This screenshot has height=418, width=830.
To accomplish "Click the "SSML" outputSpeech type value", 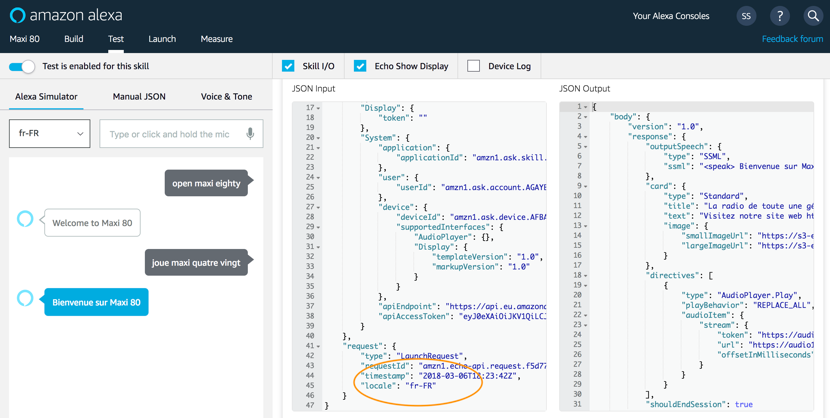I will [x=713, y=156].
